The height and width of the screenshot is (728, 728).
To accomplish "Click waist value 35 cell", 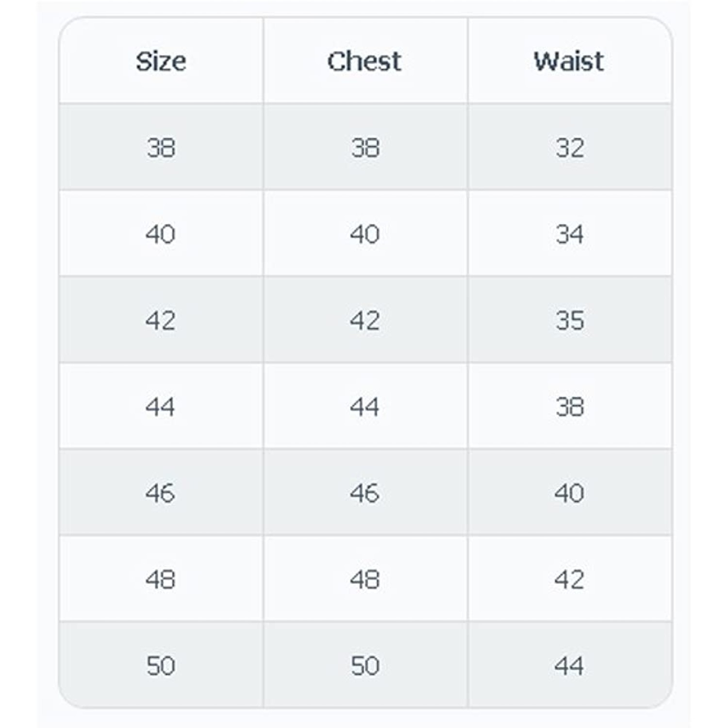I will (x=569, y=320).
